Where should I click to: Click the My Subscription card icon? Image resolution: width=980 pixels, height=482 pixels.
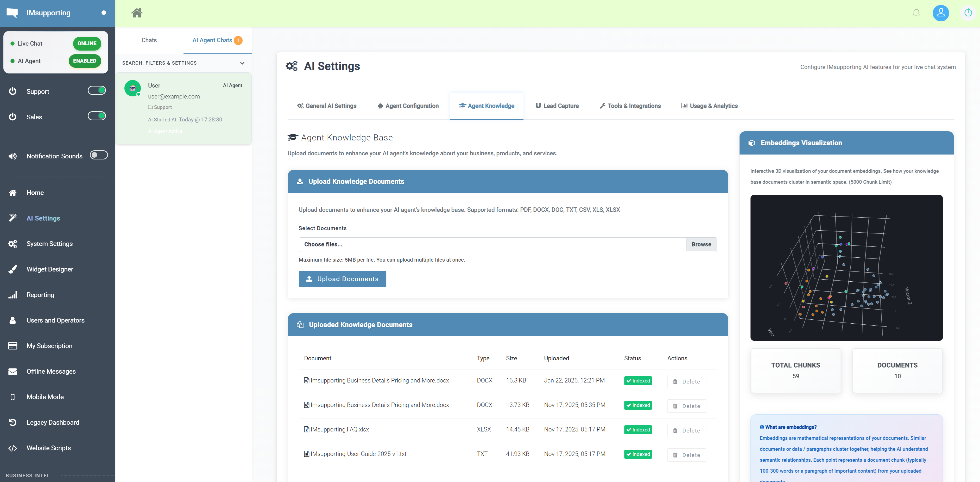click(12, 346)
